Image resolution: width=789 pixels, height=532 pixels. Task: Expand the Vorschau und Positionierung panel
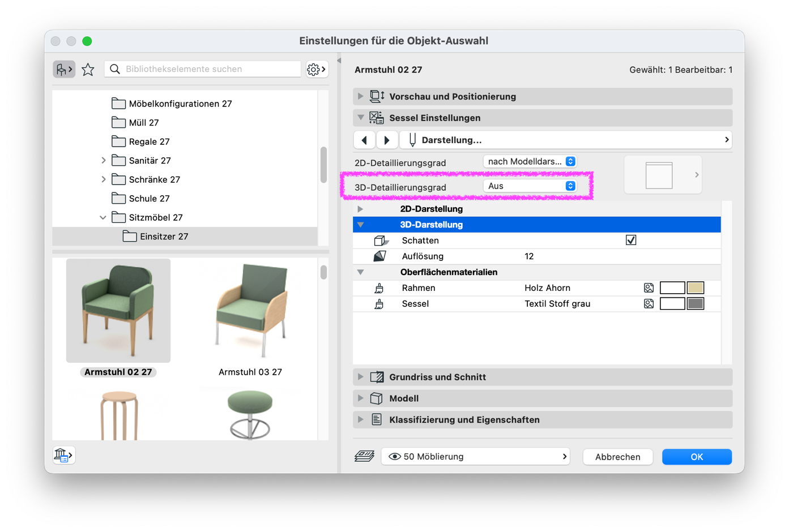pyautogui.click(x=361, y=96)
